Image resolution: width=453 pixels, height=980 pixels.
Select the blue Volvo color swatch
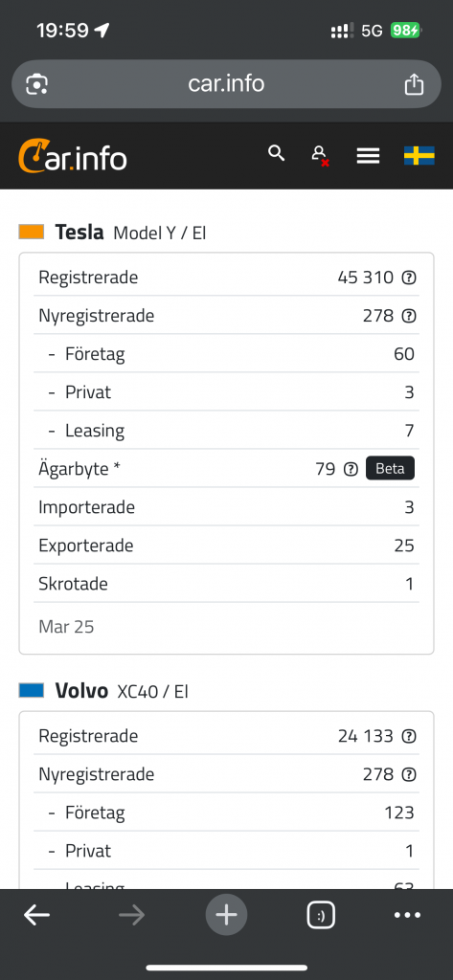(32, 691)
